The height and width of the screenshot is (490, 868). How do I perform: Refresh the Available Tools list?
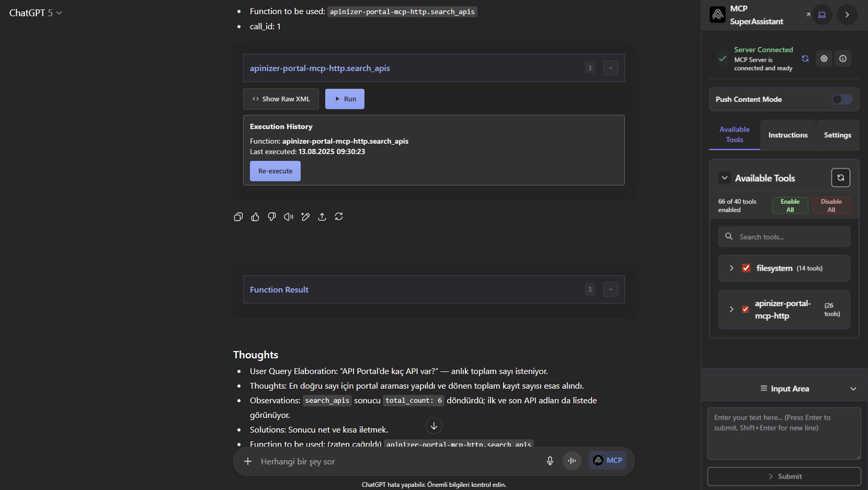840,178
